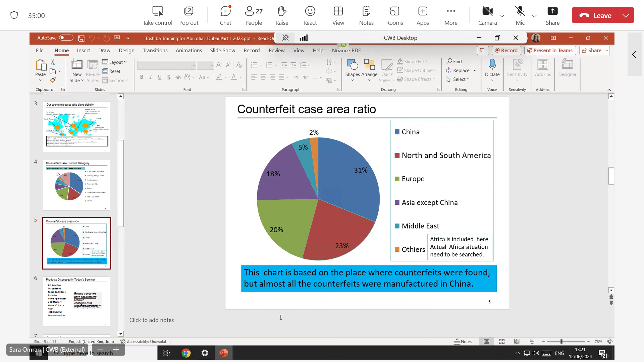Adjust the zoom level slider

(x=561, y=342)
